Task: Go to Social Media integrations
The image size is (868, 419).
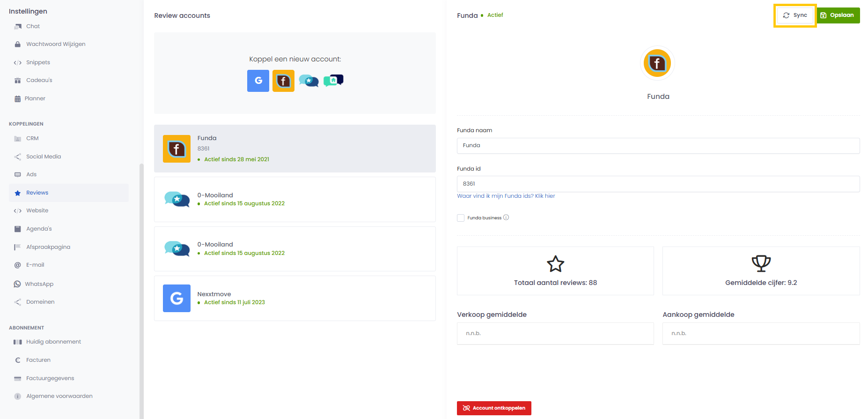Action: (44, 157)
